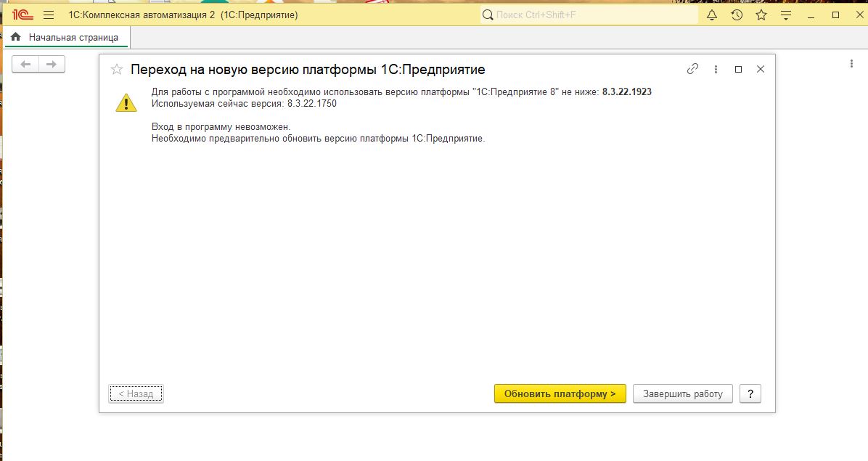Navigate forward with right arrow button

pos(52,64)
